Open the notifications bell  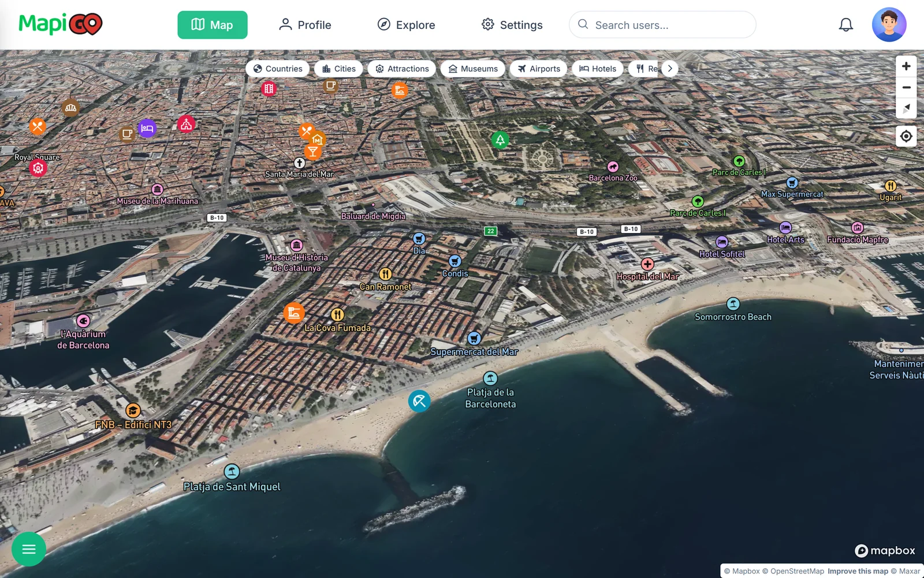[x=845, y=25]
